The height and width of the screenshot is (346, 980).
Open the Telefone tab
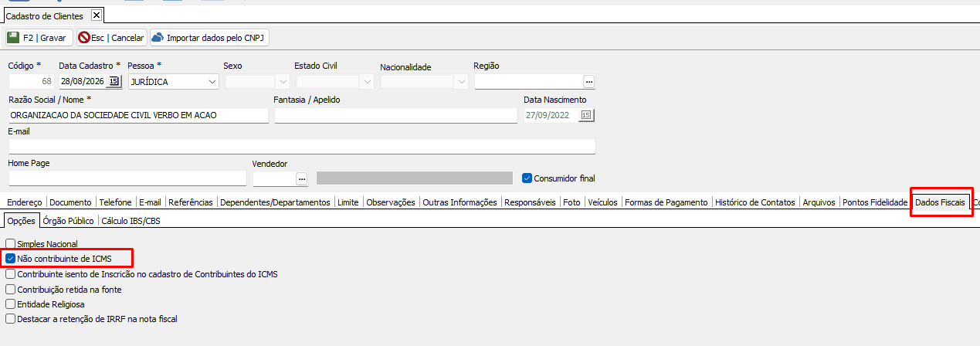(115, 202)
